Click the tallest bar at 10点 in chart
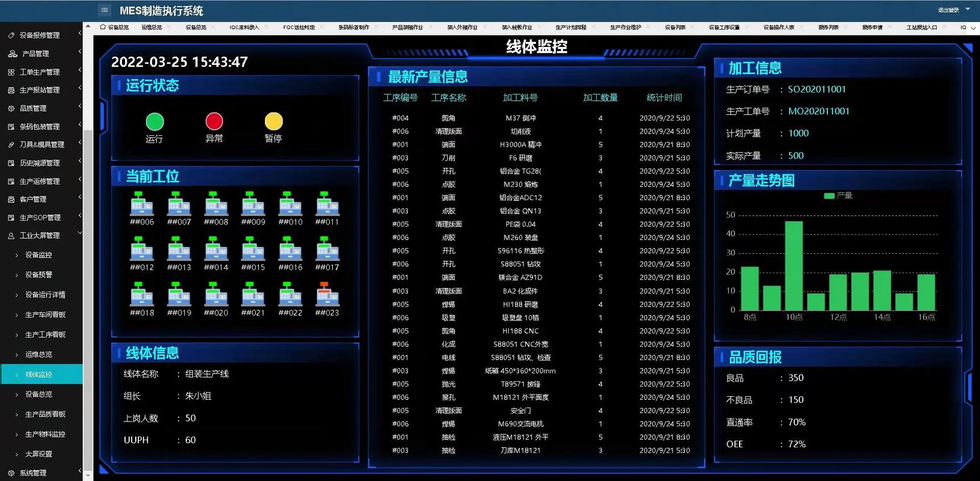The width and height of the screenshot is (980, 481). point(794,266)
